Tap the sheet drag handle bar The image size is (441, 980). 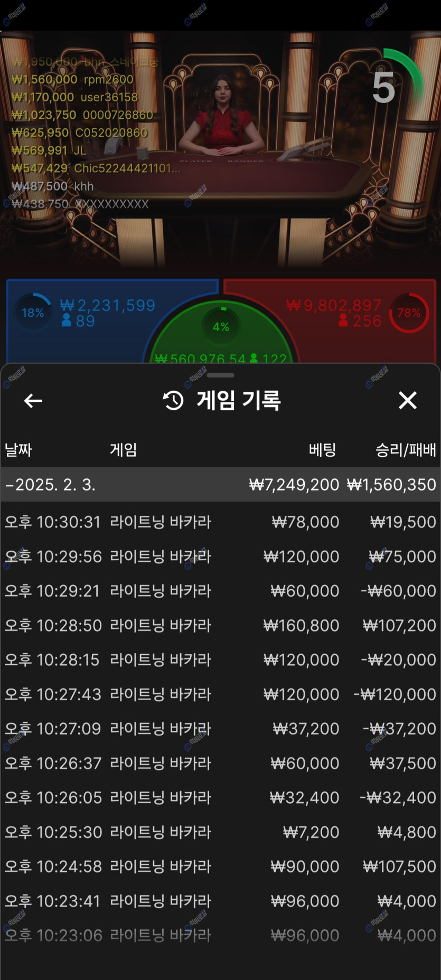click(x=220, y=375)
